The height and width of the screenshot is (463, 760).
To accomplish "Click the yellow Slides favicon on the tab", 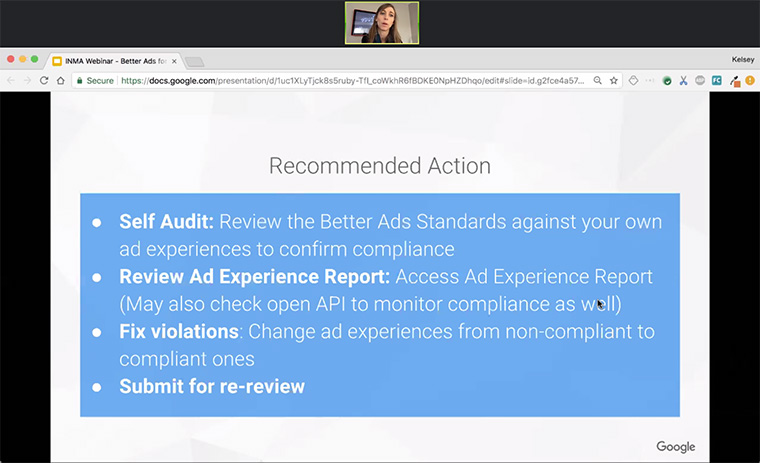I will coord(57,61).
